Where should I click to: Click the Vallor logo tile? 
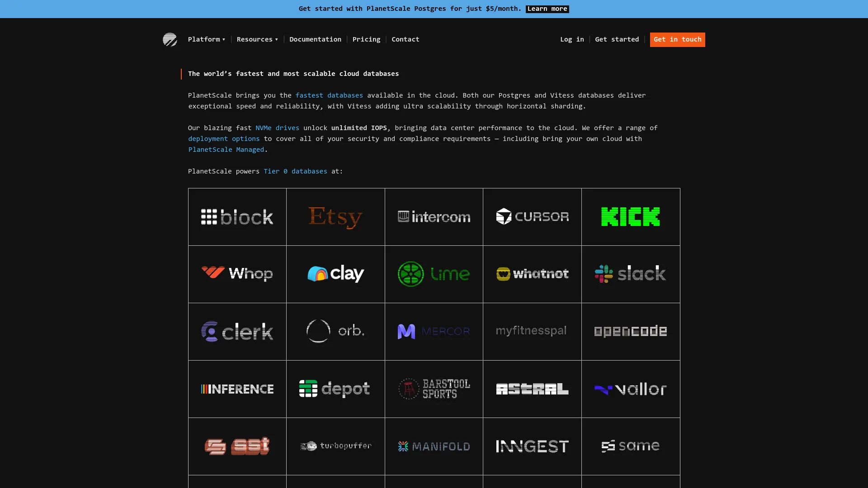[x=631, y=389]
